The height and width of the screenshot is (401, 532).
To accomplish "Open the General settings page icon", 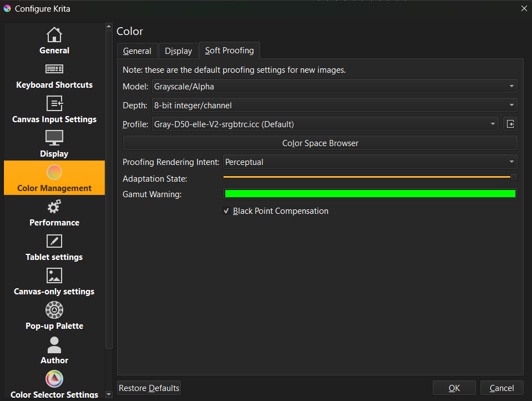I will 54,34.
